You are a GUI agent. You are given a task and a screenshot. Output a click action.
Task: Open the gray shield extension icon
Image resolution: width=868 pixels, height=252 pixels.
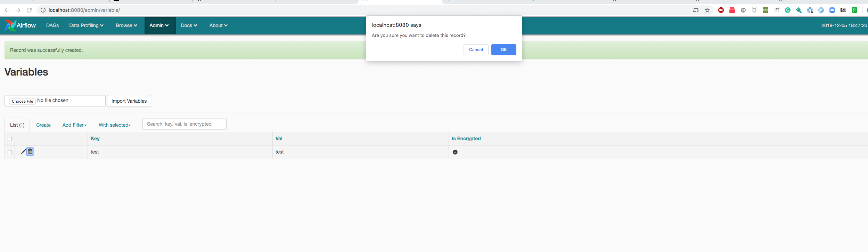[x=754, y=10]
